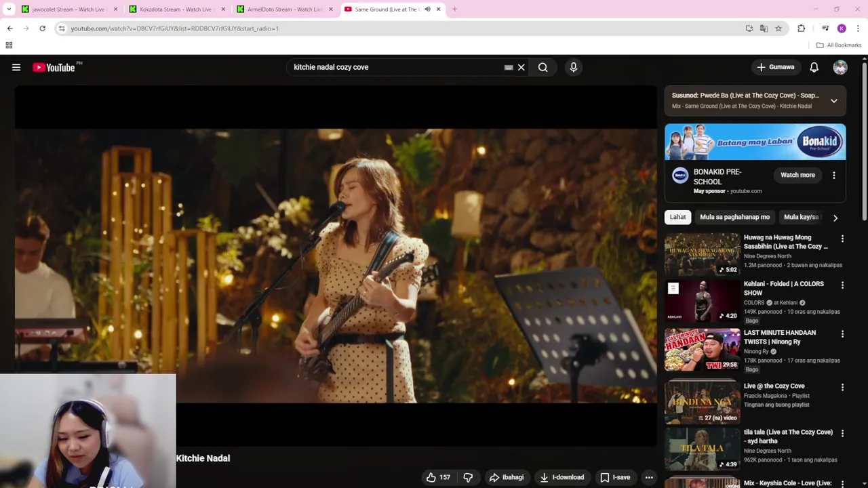
Task: Open Chrome extensions puzzle icon
Action: point(802,28)
